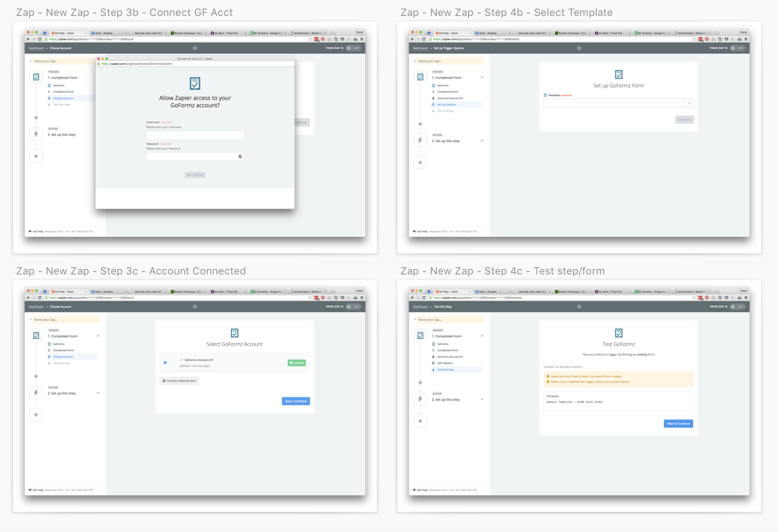Click the password key icon in Step 3b

click(240, 157)
